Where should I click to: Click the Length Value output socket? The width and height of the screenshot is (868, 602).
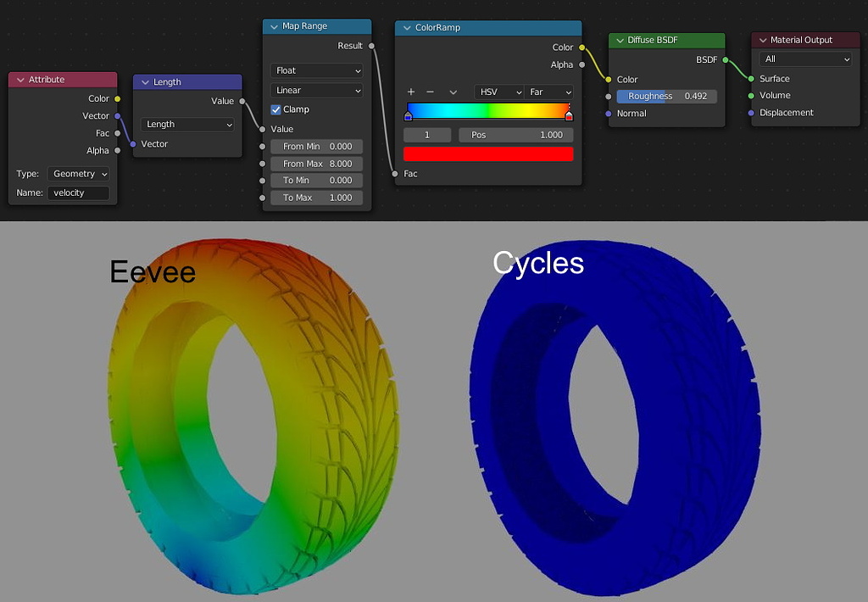(242, 101)
